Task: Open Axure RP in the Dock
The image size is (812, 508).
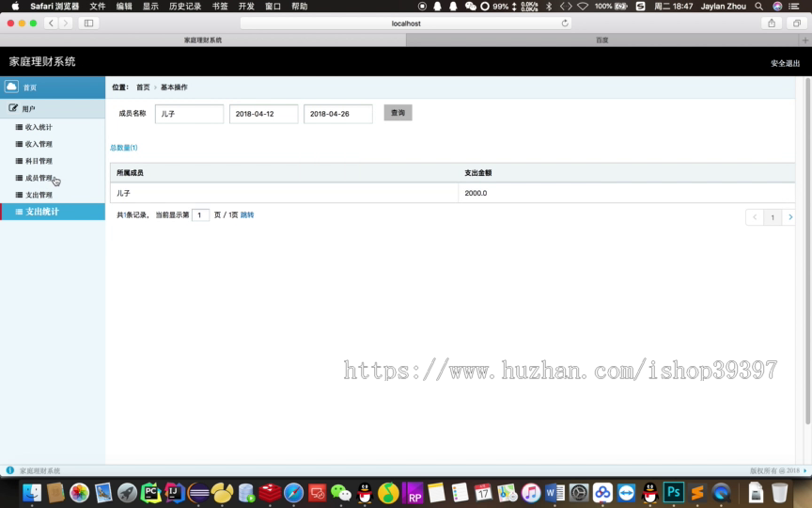Action: tap(413, 492)
